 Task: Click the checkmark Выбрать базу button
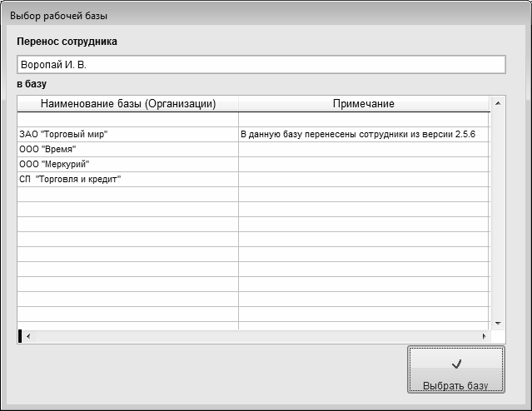click(x=455, y=369)
